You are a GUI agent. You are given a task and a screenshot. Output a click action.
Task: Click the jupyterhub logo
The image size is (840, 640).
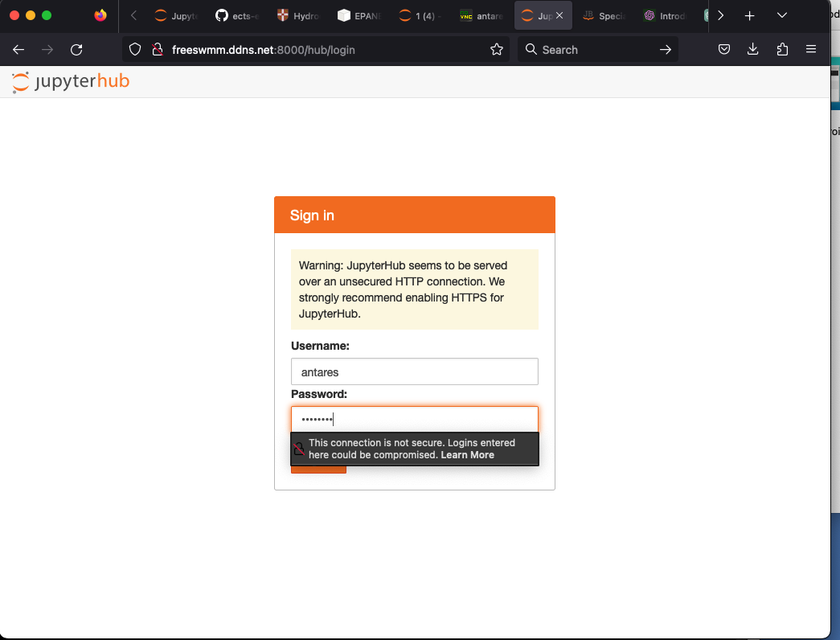tap(71, 81)
